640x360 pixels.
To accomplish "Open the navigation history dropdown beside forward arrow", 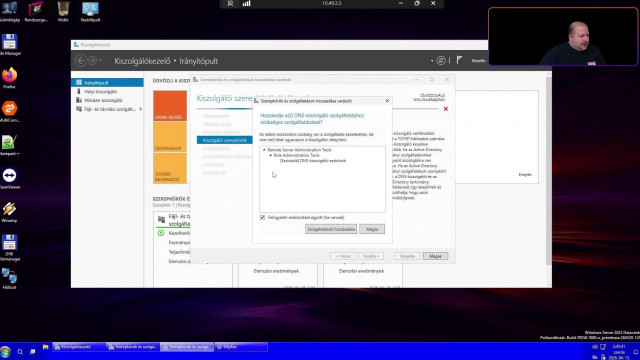I will tap(100, 61).
